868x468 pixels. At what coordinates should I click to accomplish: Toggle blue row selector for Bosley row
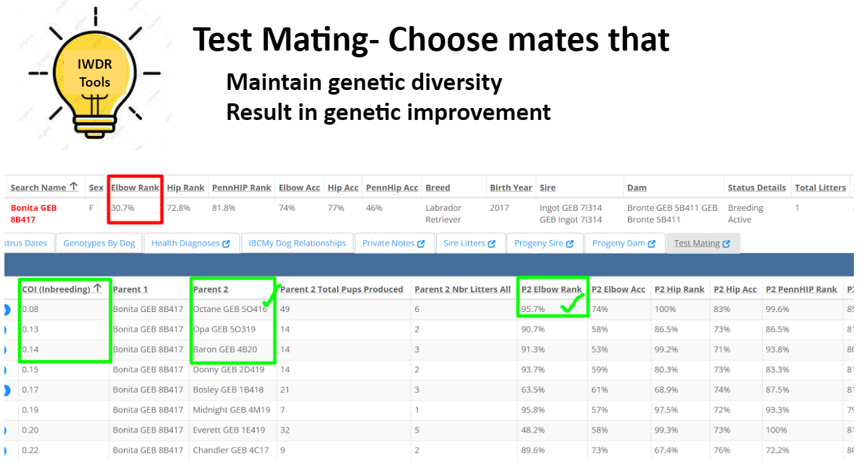coord(7,390)
